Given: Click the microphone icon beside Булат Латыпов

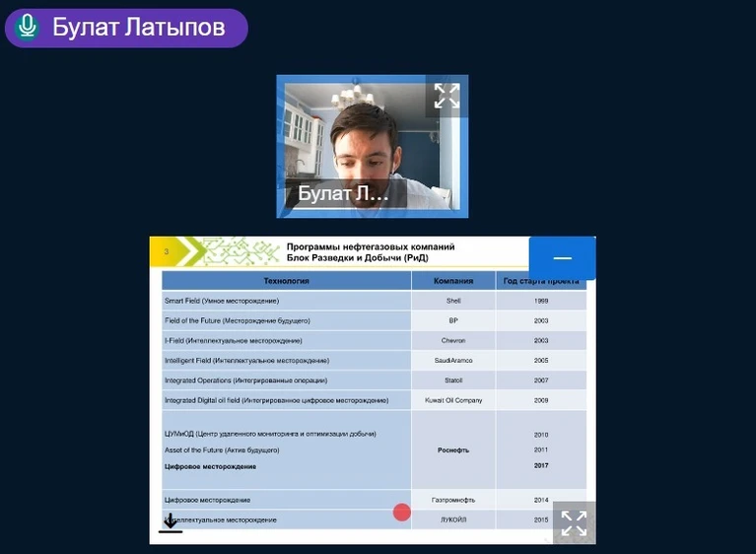Looking at the screenshot, I should [27, 27].
